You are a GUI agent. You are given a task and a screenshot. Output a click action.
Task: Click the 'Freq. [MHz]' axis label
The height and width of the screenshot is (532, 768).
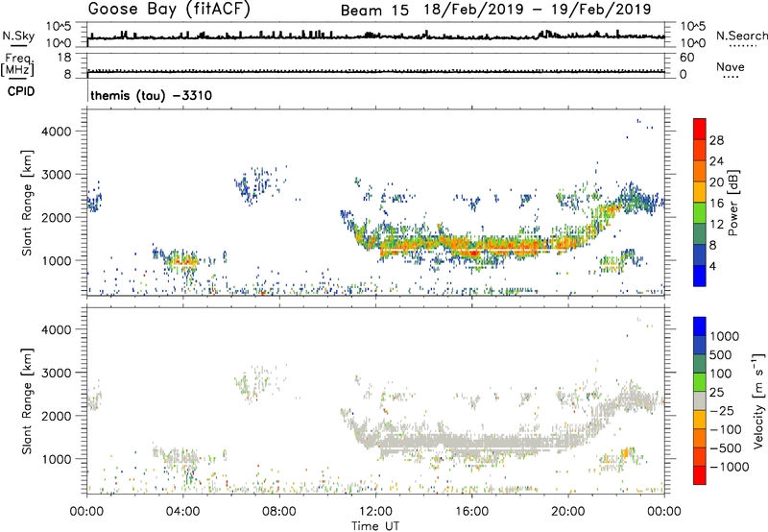click(x=18, y=65)
